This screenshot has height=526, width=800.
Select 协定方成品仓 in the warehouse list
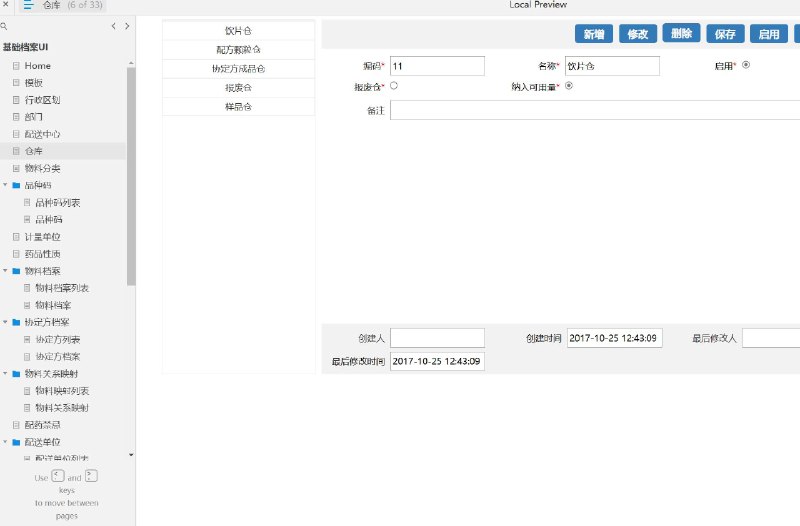(x=238, y=68)
